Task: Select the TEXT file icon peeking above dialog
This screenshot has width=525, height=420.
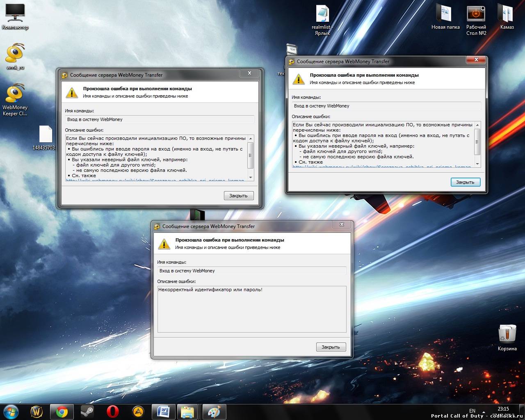Action: pos(292,49)
